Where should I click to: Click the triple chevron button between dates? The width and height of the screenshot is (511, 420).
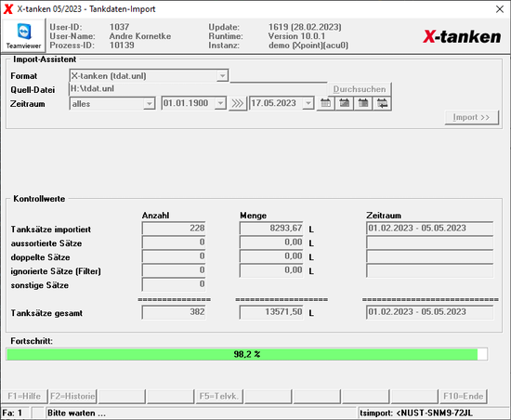pos(237,104)
